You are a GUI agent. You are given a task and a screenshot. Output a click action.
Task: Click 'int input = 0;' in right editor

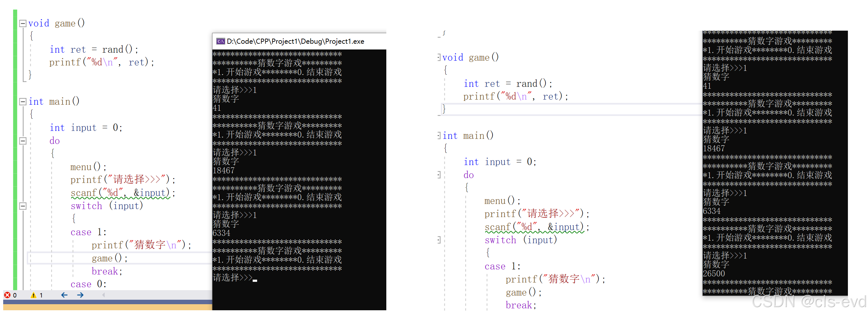click(x=500, y=162)
